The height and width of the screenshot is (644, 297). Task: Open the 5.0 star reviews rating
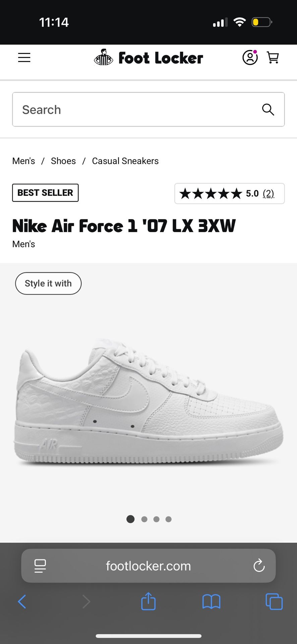coord(230,194)
